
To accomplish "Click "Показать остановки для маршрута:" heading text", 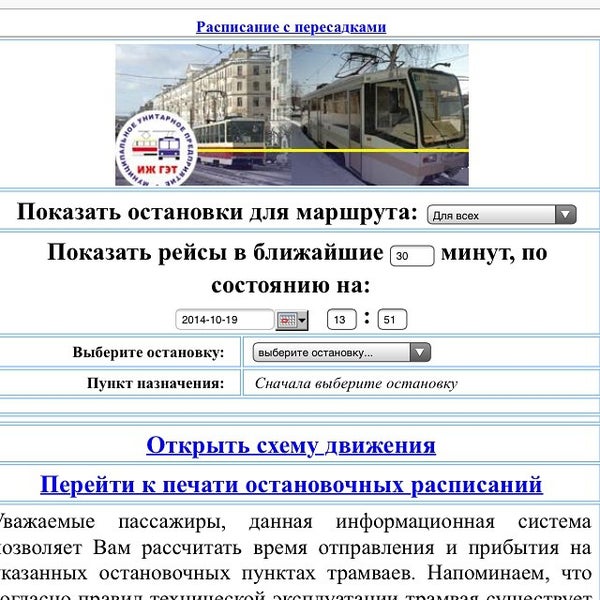I will [x=217, y=212].
